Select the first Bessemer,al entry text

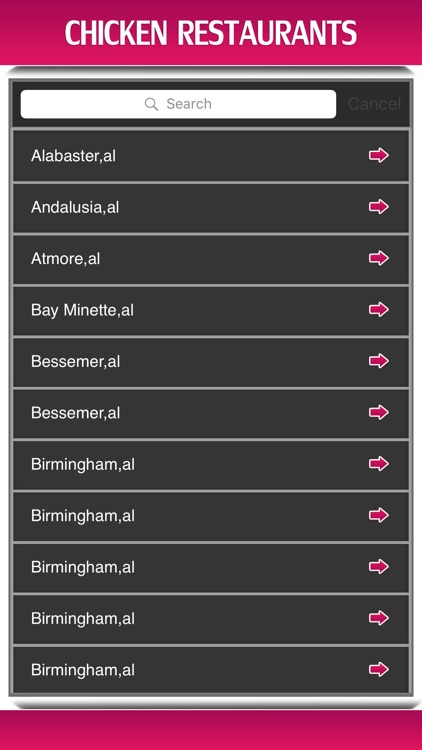point(76,362)
